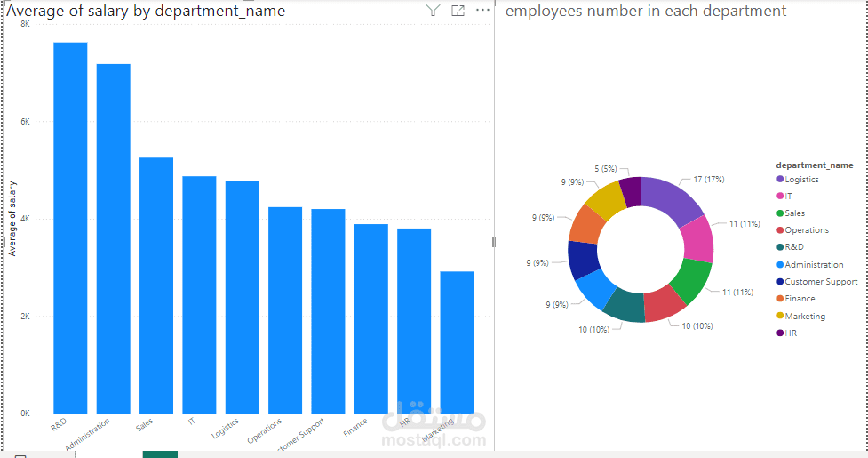Click the IT salary bar

click(x=199, y=294)
